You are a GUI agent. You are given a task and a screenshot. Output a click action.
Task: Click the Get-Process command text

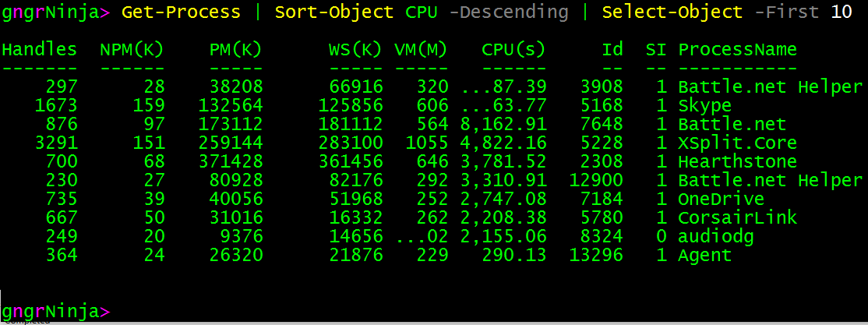[x=181, y=12]
